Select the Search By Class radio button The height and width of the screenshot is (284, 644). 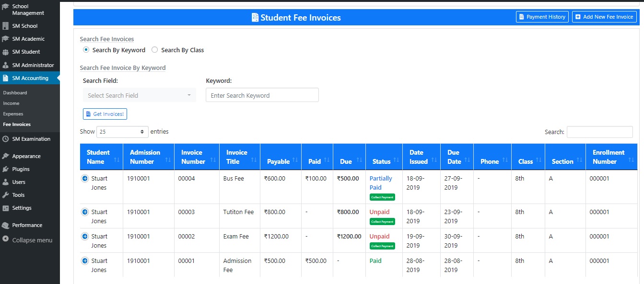[x=154, y=49]
